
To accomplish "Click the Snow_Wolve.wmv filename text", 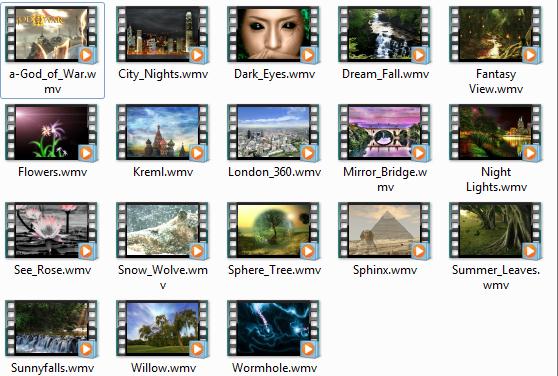I will [x=163, y=277].
